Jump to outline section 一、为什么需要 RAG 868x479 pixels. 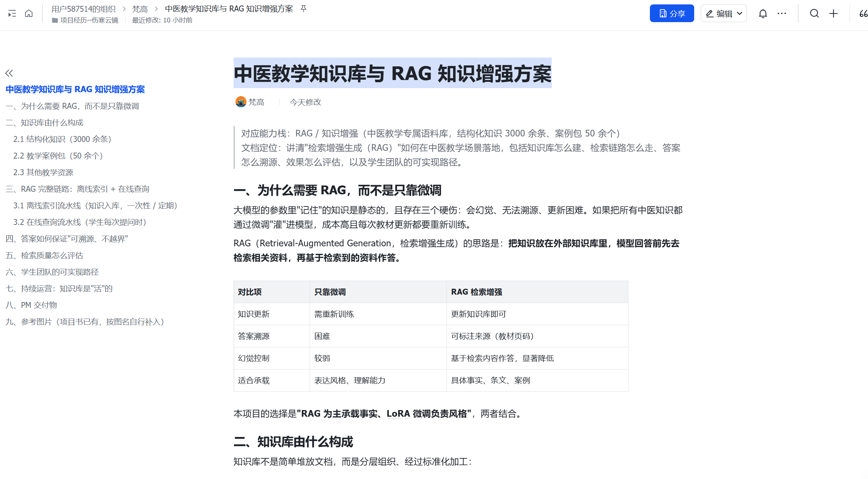pyautogui.click(x=72, y=106)
